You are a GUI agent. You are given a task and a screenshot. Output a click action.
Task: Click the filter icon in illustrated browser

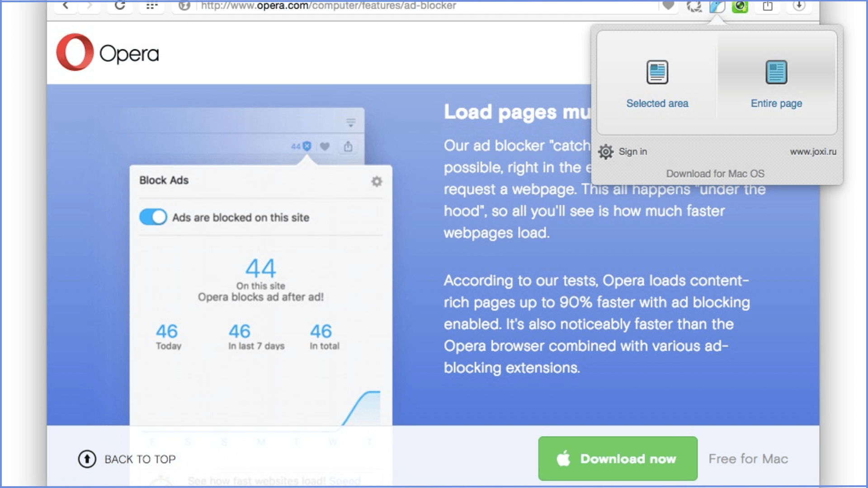[350, 122]
